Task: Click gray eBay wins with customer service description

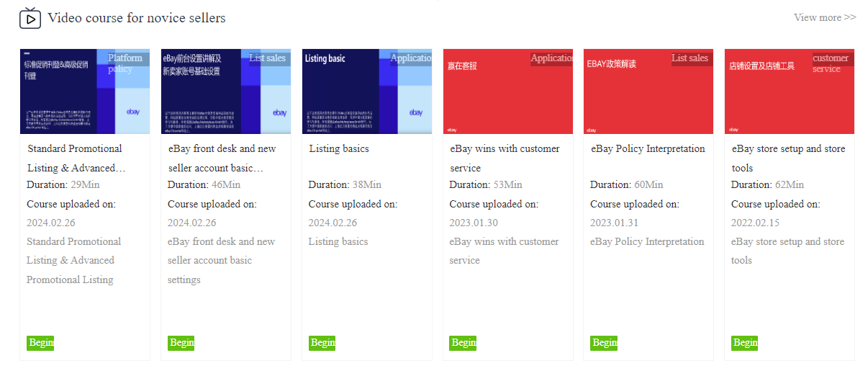Action: point(504,251)
